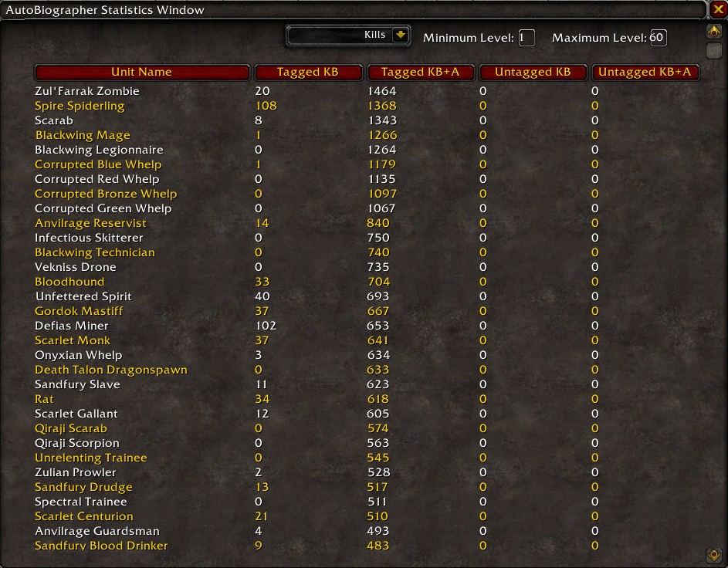This screenshot has width=728, height=568.
Task: Click Tagged KB value 21
Action: 262,516
